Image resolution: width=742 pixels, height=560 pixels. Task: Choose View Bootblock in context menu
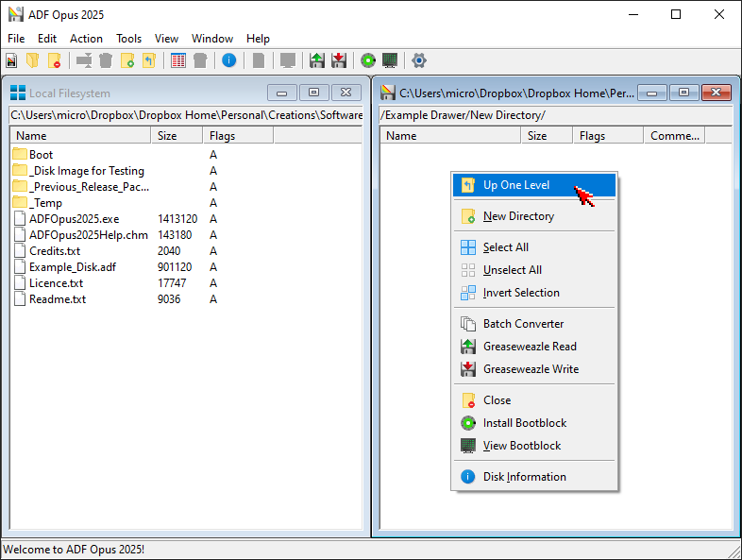point(534,446)
